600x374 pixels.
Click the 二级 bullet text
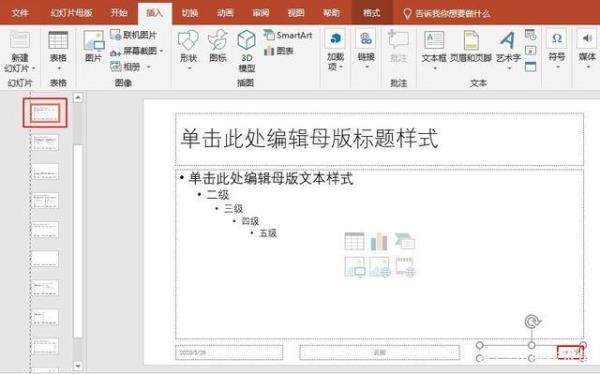217,194
